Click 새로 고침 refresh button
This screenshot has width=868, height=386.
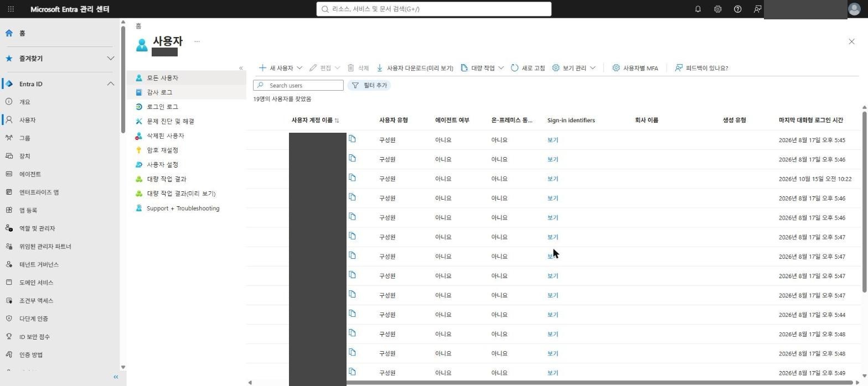click(x=528, y=68)
